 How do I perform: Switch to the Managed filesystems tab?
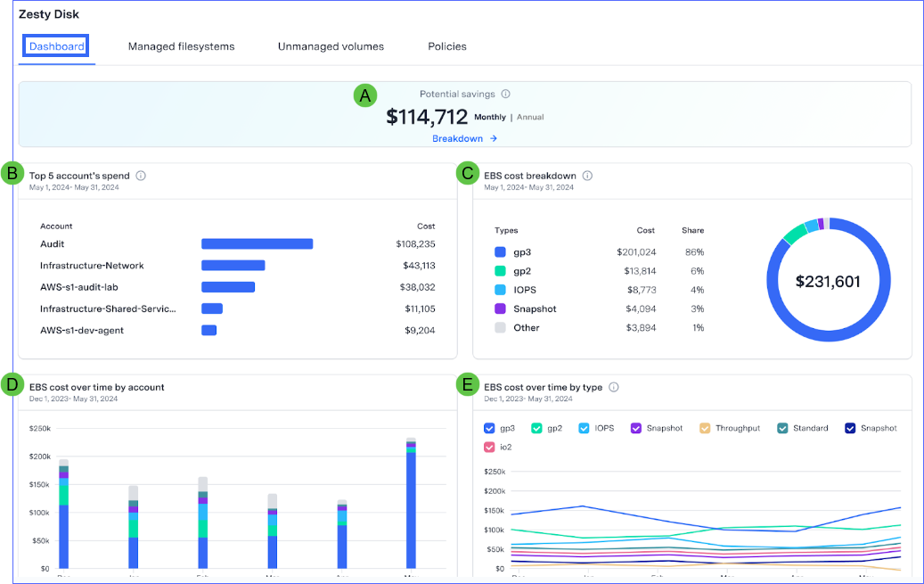[x=181, y=46]
